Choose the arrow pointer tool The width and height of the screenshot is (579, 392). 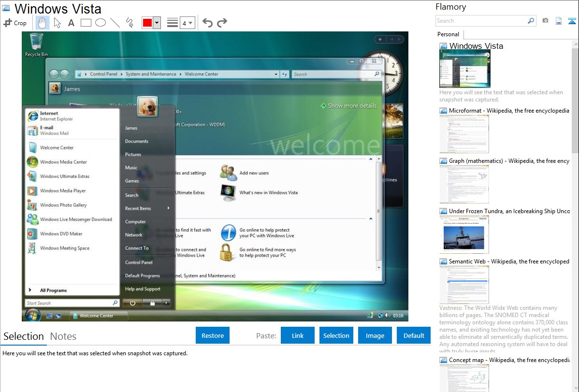(57, 23)
